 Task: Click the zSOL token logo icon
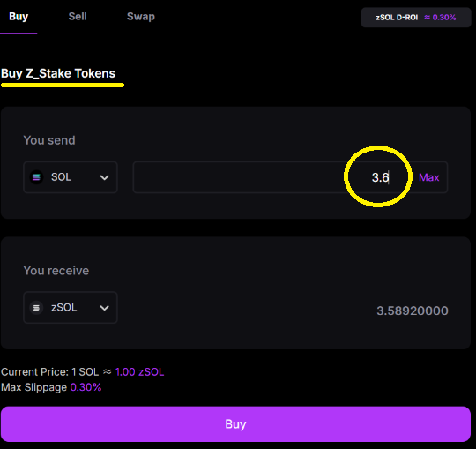click(36, 308)
